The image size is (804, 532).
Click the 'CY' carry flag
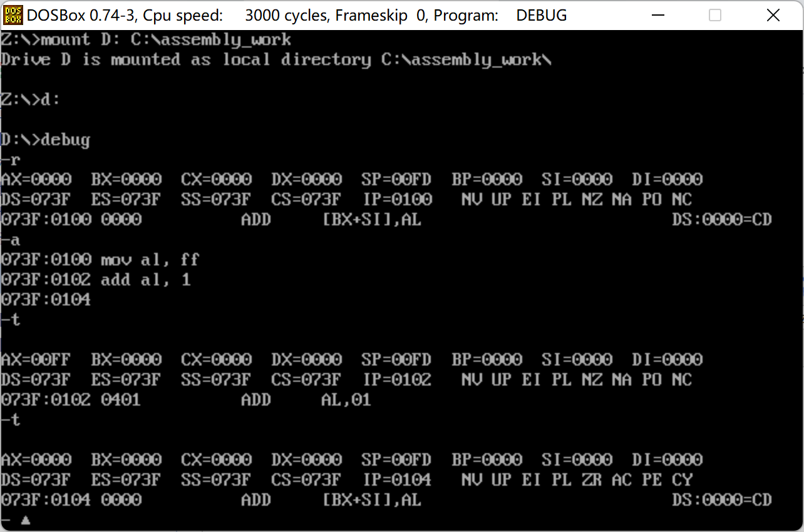[x=682, y=481]
